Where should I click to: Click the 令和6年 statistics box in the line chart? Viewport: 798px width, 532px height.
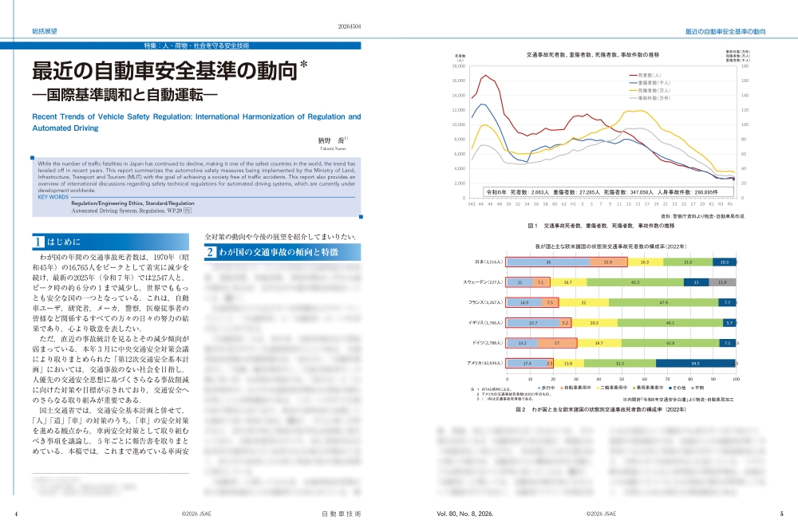[x=609, y=192]
